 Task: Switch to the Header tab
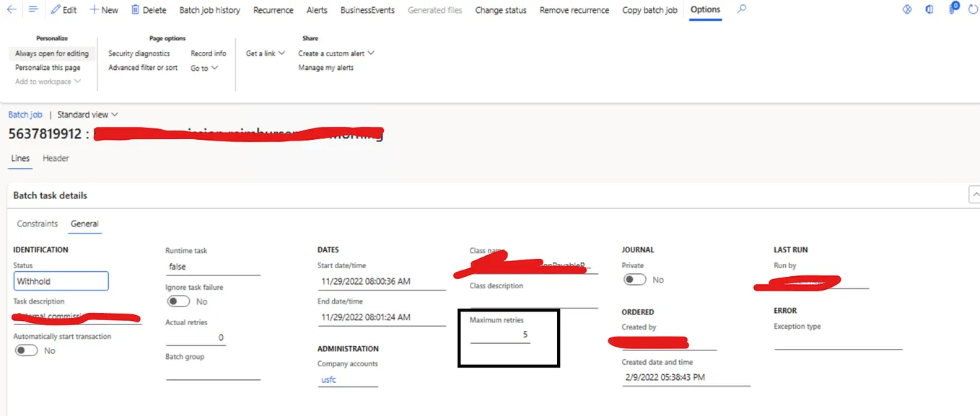(x=56, y=158)
